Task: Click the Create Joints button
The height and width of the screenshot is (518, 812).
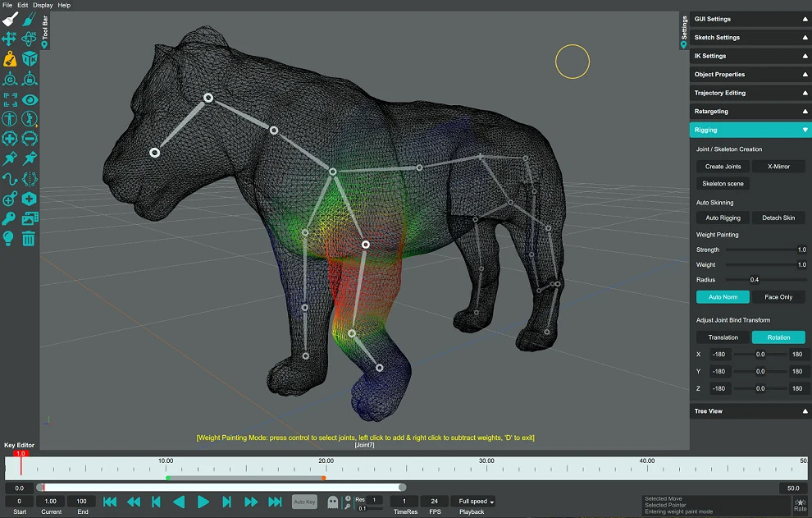Action: tap(723, 167)
